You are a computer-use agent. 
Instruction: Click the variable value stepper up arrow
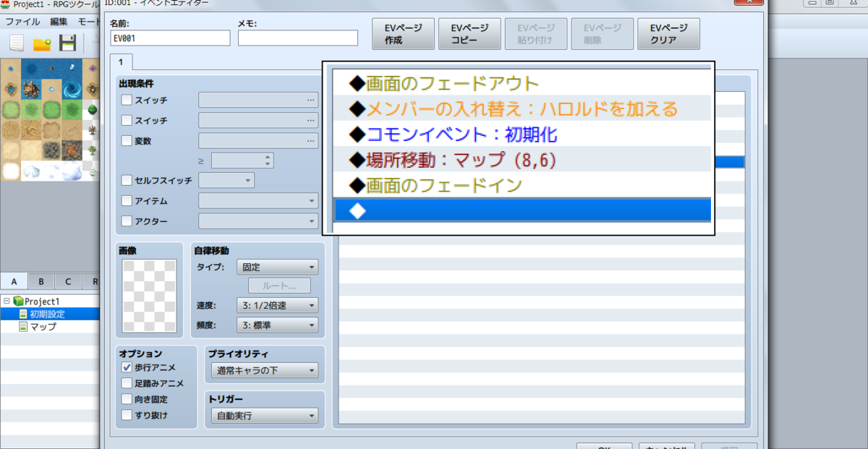(268, 156)
